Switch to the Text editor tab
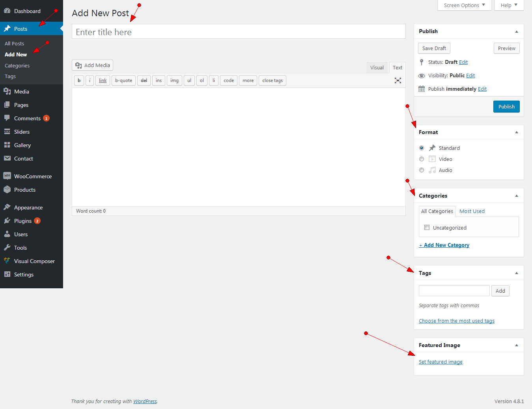The width and height of the screenshot is (532, 409). point(398,67)
